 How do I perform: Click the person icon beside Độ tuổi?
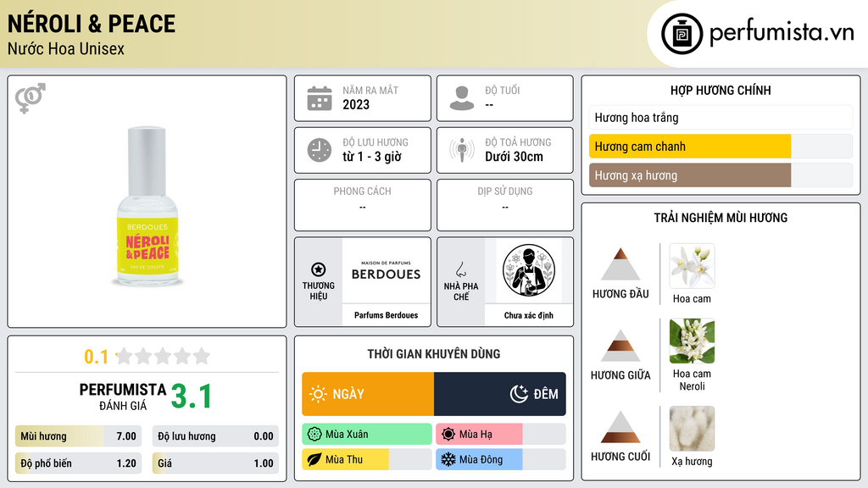pyautogui.click(x=462, y=98)
